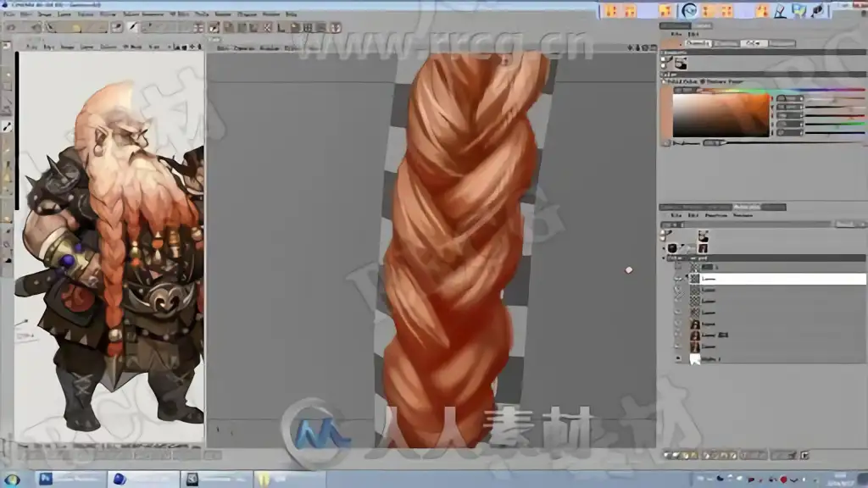Open the Help menu in main menu bar
Viewport: 868px width, 488px height.
pyautogui.click(x=292, y=14)
